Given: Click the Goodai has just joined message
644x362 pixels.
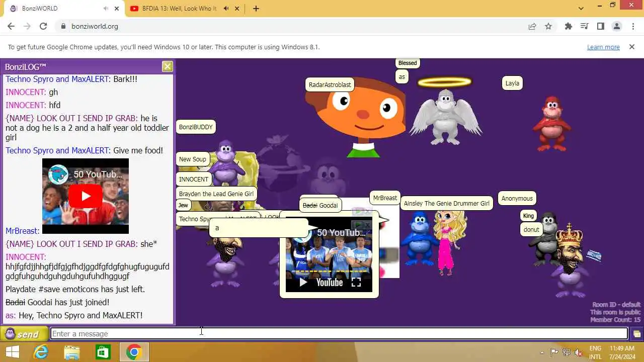Looking at the screenshot, I should (57, 302).
